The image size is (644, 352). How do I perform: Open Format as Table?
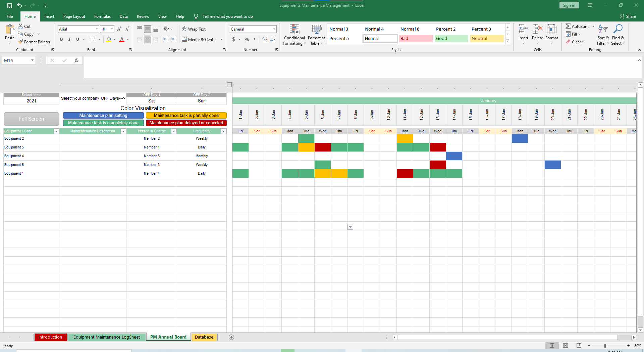click(x=317, y=35)
